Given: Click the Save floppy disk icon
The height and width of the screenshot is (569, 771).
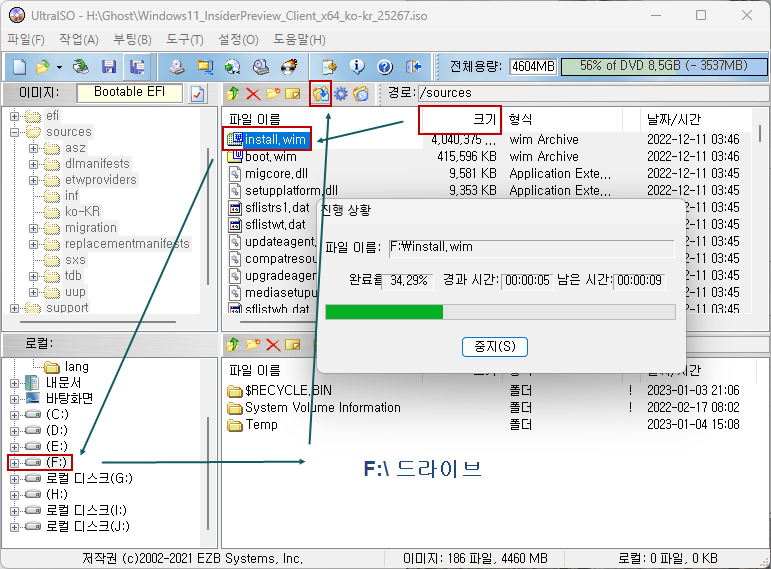Looking at the screenshot, I should (x=109, y=66).
